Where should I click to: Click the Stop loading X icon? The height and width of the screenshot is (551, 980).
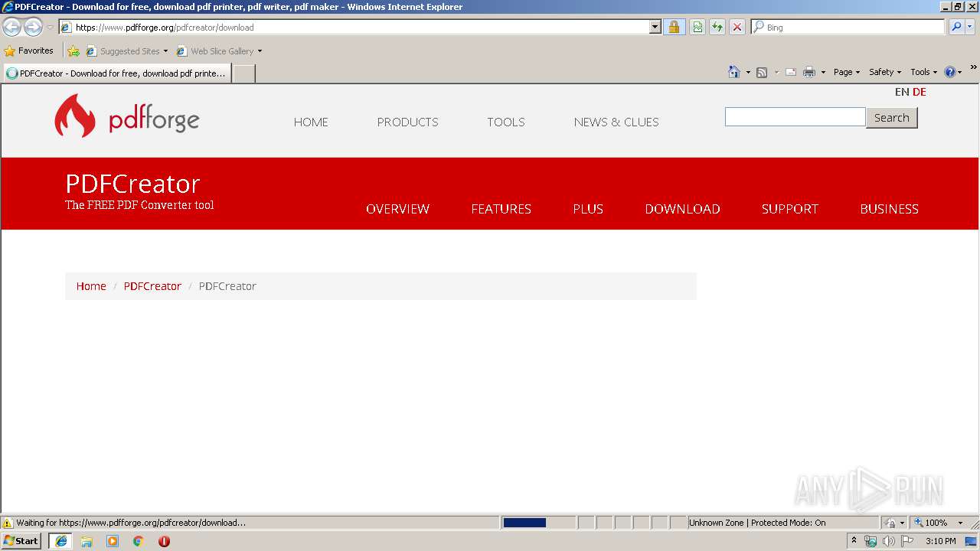pos(737,28)
